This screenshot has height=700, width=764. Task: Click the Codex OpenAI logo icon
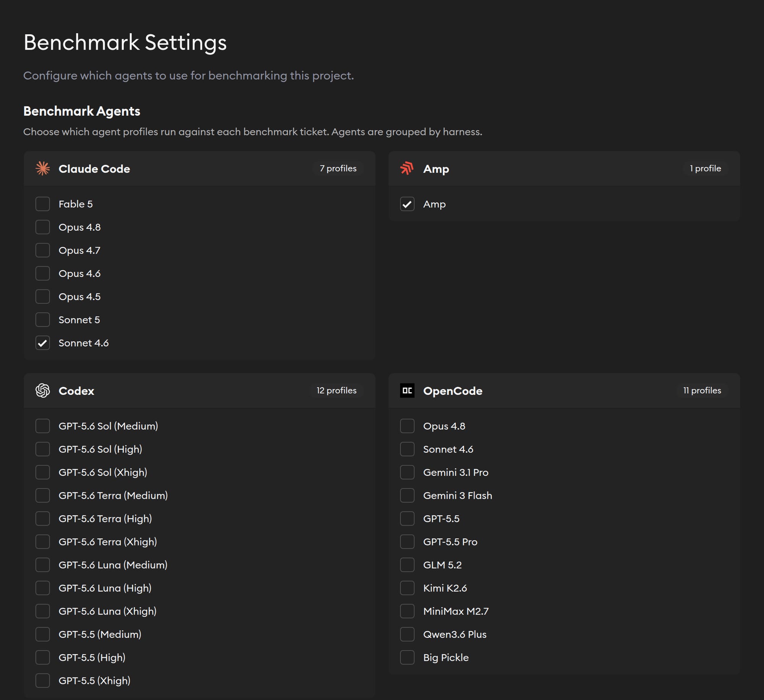tap(43, 391)
